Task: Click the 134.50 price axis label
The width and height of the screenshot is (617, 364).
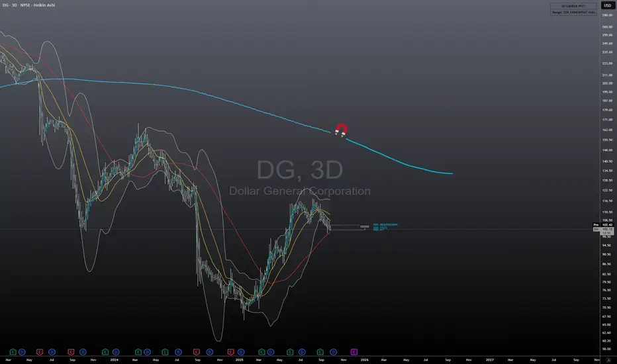Action: click(x=607, y=171)
